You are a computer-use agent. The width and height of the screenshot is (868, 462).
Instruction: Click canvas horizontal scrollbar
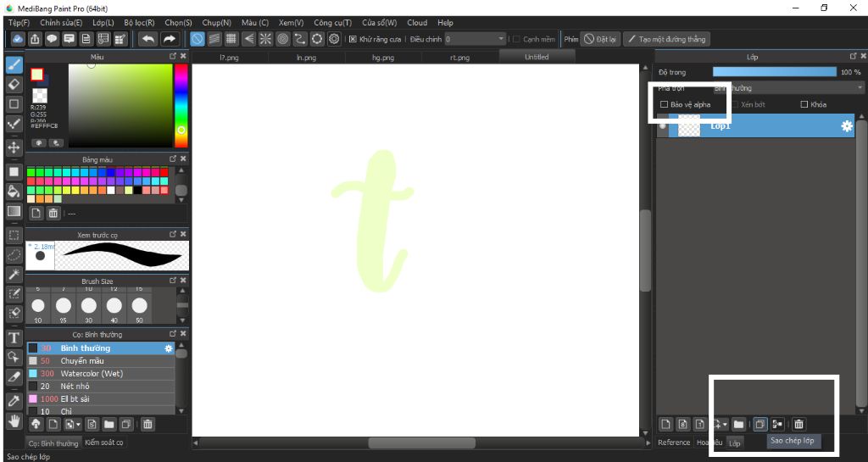[420, 443]
